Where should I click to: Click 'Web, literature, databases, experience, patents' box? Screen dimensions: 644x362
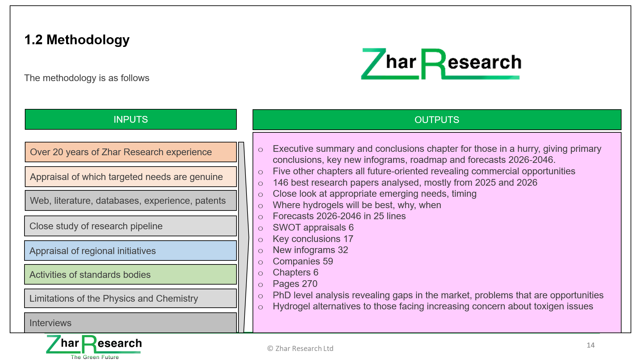click(x=130, y=200)
